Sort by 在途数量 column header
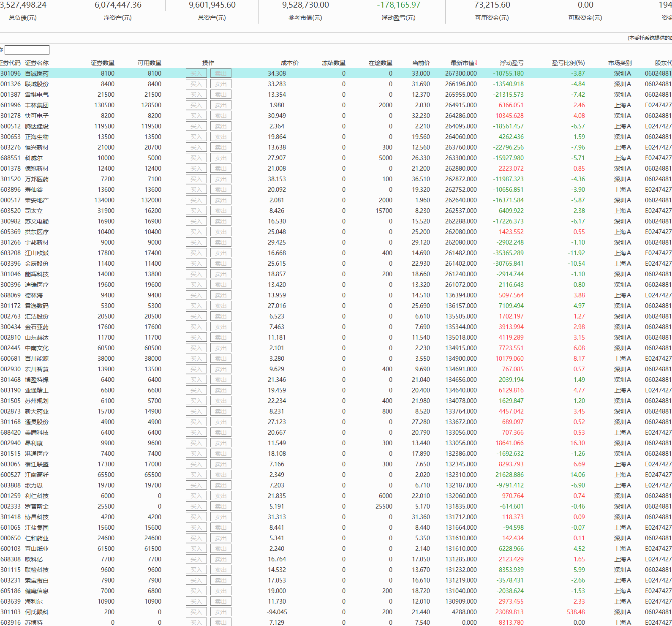 (x=381, y=63)
